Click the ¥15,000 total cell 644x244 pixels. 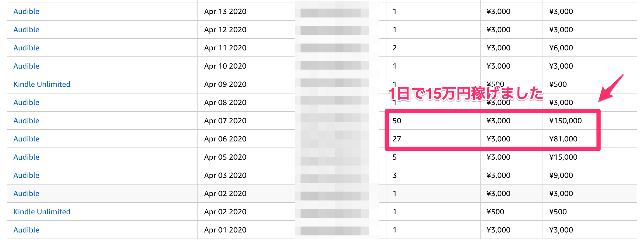[x=563, y=157]
